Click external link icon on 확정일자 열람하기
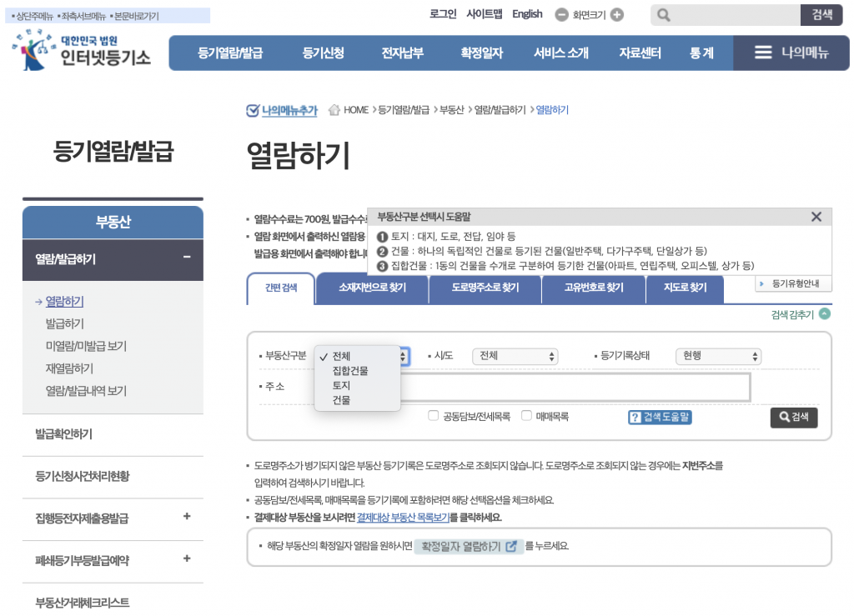Viewport: 854px width, 616px height. [x=511, y=546]
